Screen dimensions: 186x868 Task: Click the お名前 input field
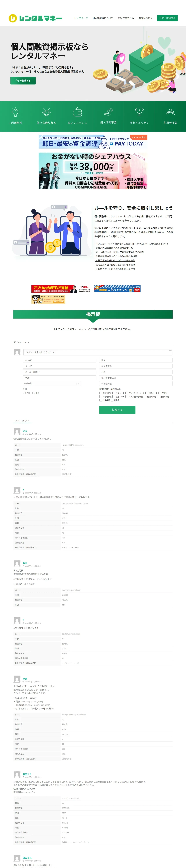pos(59,361)
